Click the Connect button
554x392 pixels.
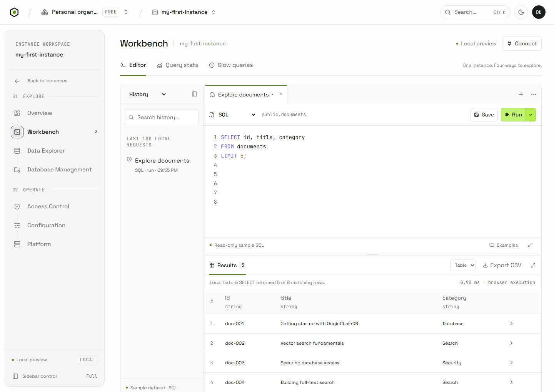click(522, 43)
